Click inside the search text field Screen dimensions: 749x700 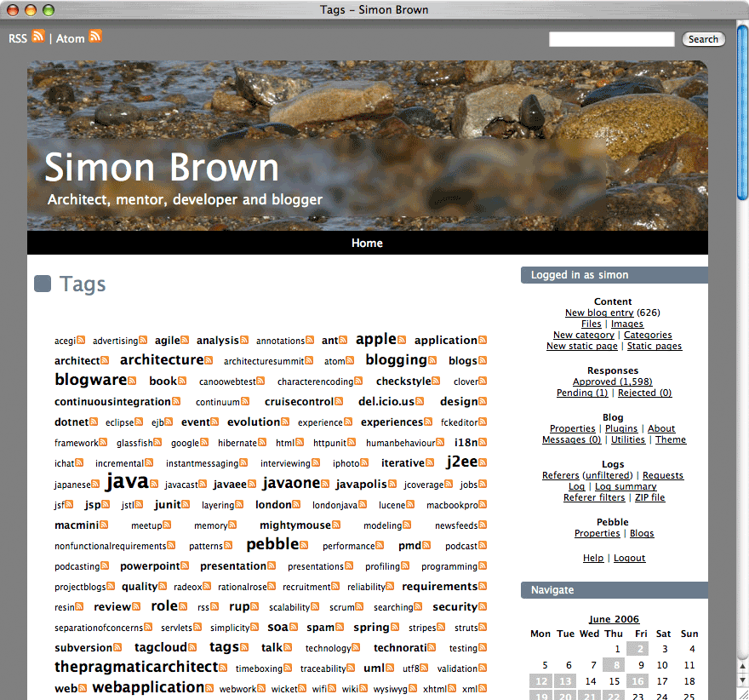click(611, 39)
